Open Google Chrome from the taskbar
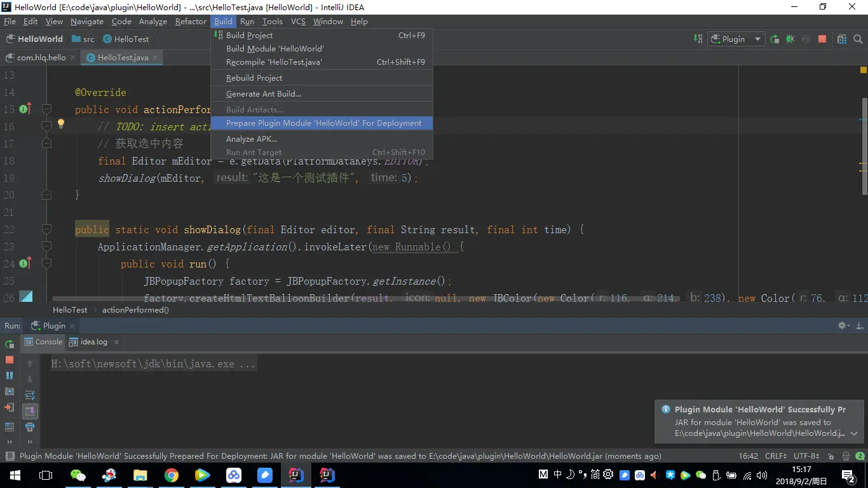Viewport: 868px width, 488px height. [x=171, y=475]
